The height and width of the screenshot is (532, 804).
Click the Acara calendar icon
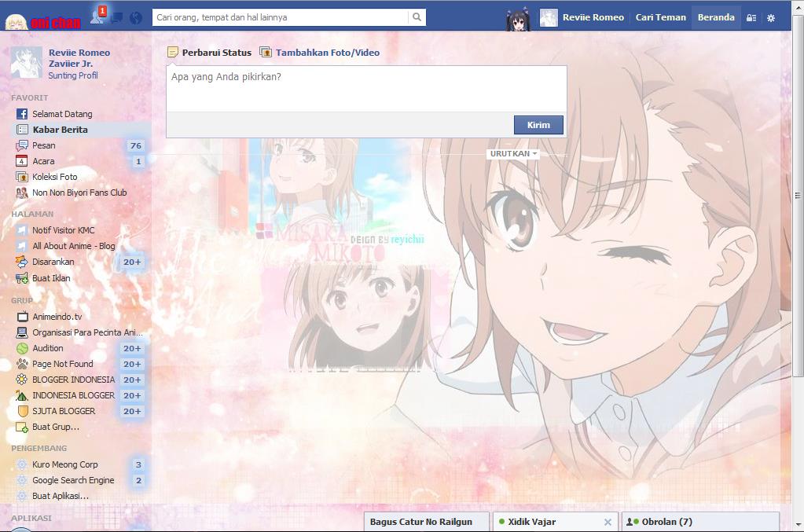point(21,161)
